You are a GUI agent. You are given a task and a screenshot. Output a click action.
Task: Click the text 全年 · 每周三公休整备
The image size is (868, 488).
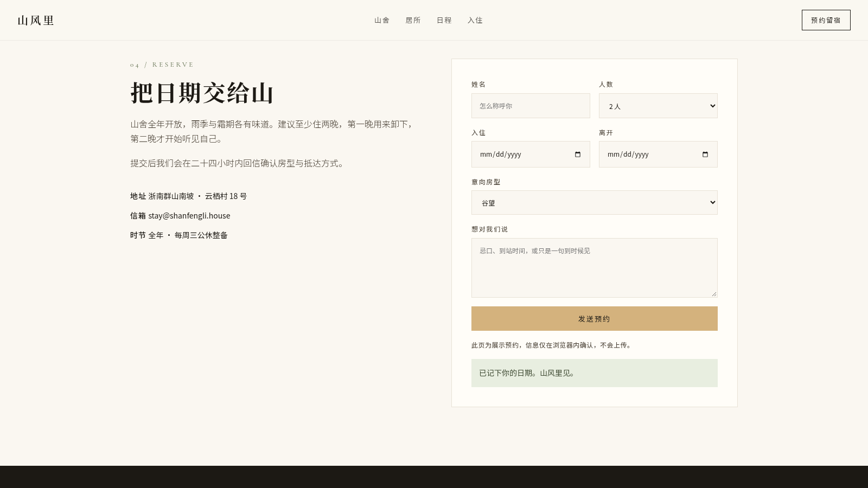[188, 235]
